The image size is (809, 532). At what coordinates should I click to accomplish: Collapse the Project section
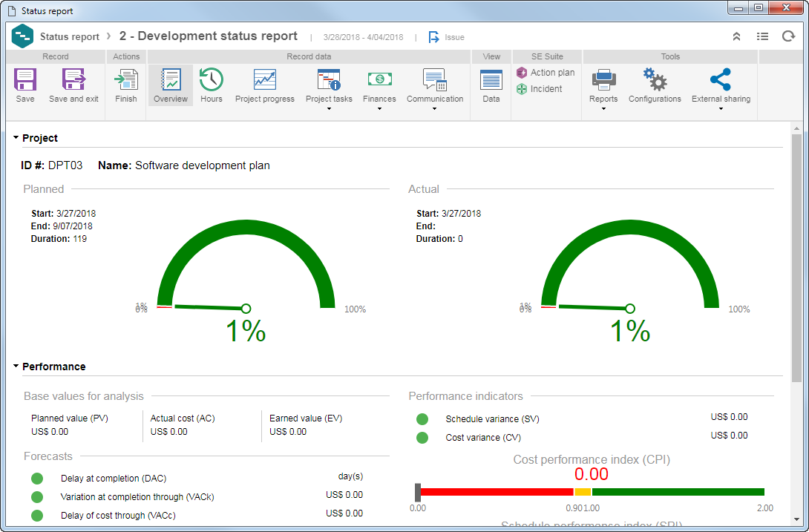(x=16, y=138)
